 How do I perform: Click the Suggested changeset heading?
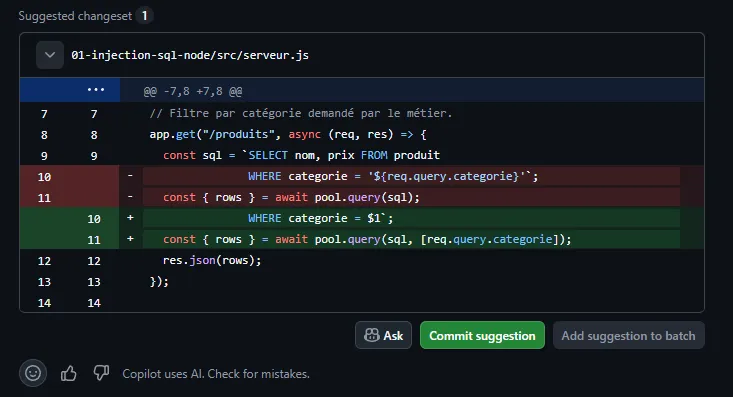tap(75, 16)
